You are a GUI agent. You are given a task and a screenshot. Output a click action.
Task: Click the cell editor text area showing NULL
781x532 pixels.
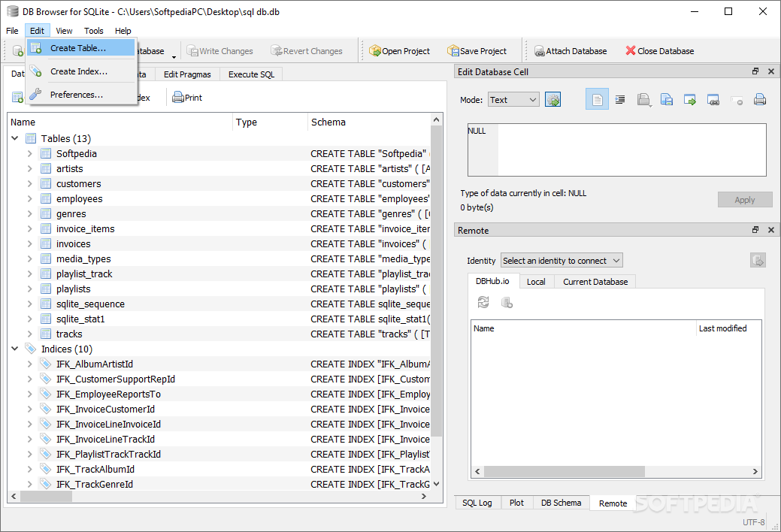point(616,150)
